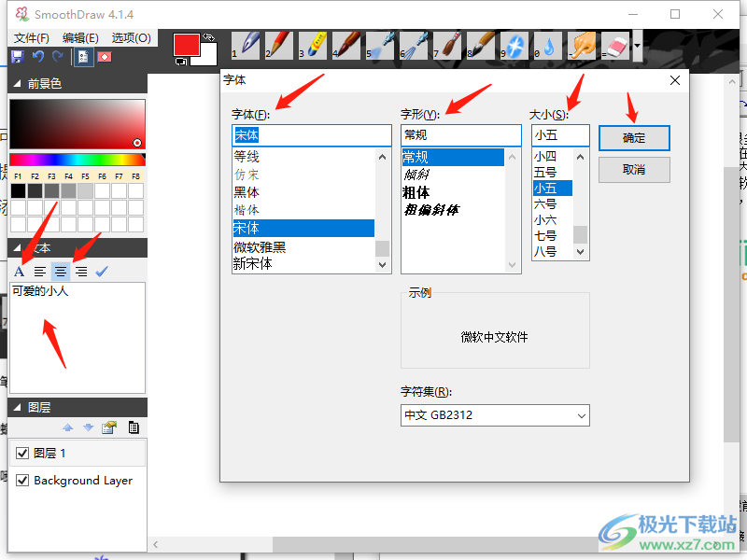This screenshot has height=560, width=747.
Task: Select the water drop tool number 0
Action: pos(548,46)
